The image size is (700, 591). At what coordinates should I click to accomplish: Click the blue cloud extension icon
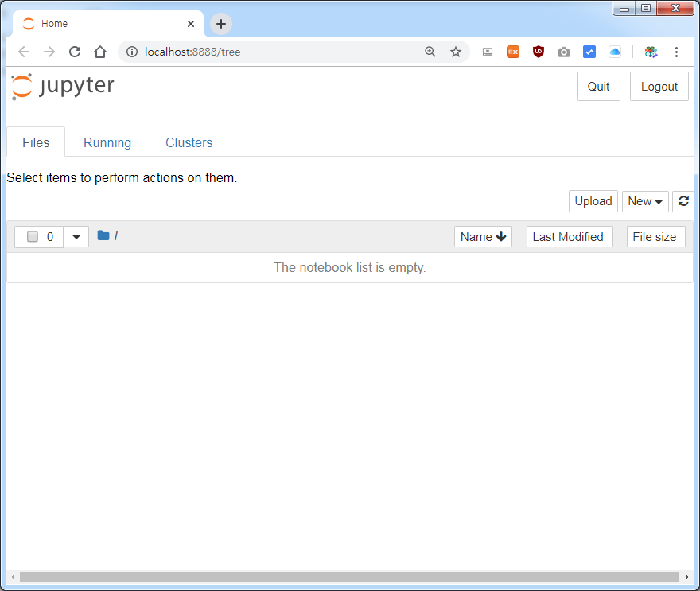point(615,52)
